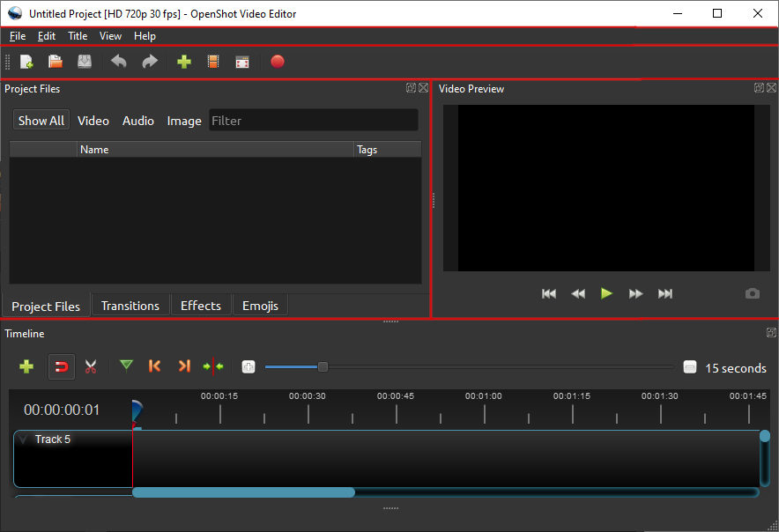Click the ruler at 00:00:30
This screenshot has width=779, height=532.
pyautogui.click(x=307, y=395)
